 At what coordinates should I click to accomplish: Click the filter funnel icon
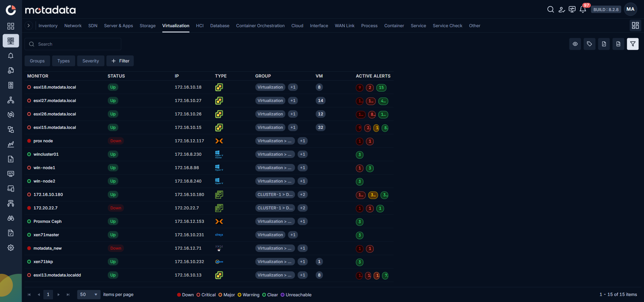[x=633, y=44]
